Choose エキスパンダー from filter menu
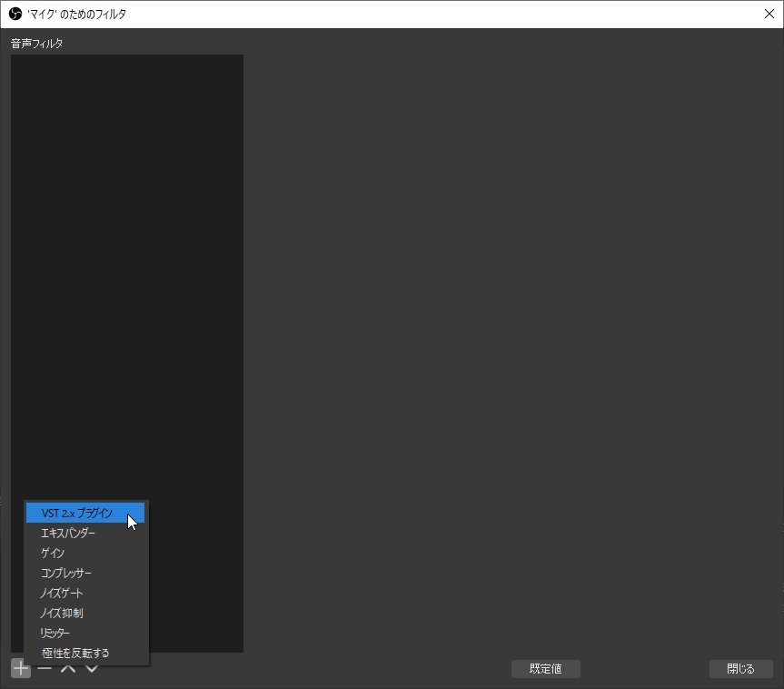Image resolution: width=784 pixels, height=689 pixels. (x=85, y=533)
